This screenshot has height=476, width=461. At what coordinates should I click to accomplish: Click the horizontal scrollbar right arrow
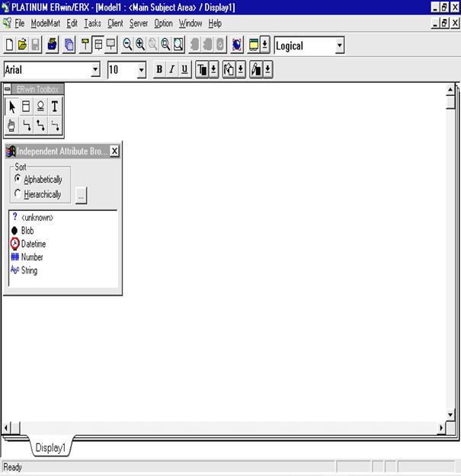click(441, 428)
